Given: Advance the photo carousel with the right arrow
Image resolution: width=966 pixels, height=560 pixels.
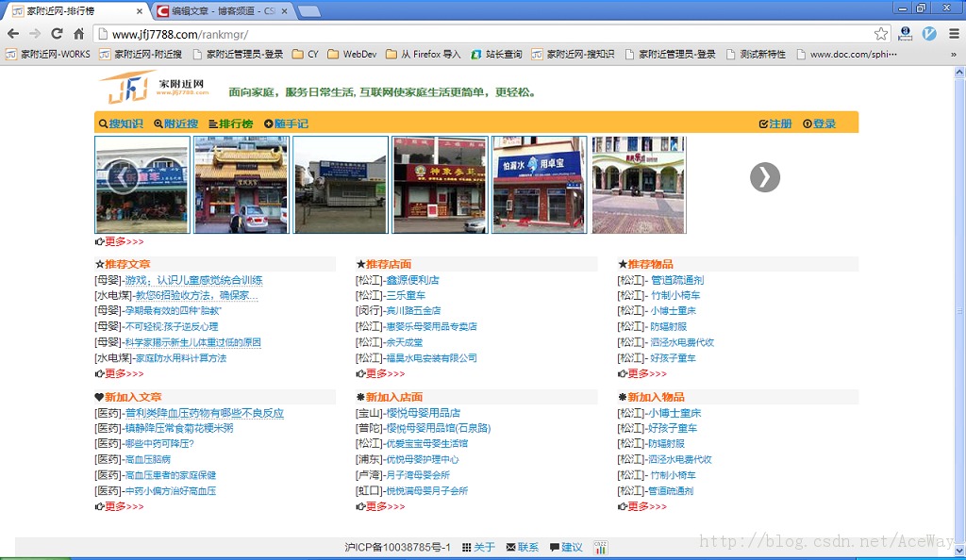Looking at the screenshot, I should (x=764, y=177).
